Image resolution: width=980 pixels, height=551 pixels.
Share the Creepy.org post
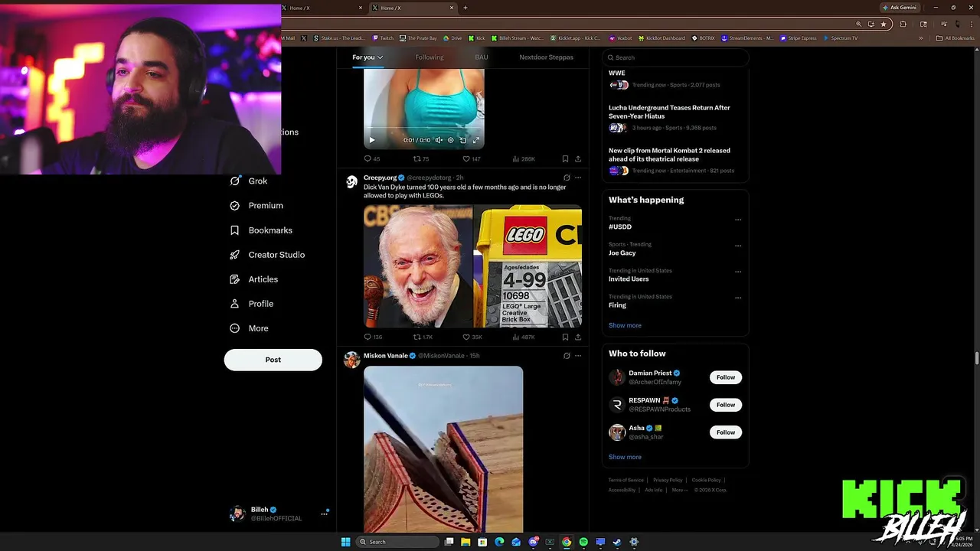[578, 337]
